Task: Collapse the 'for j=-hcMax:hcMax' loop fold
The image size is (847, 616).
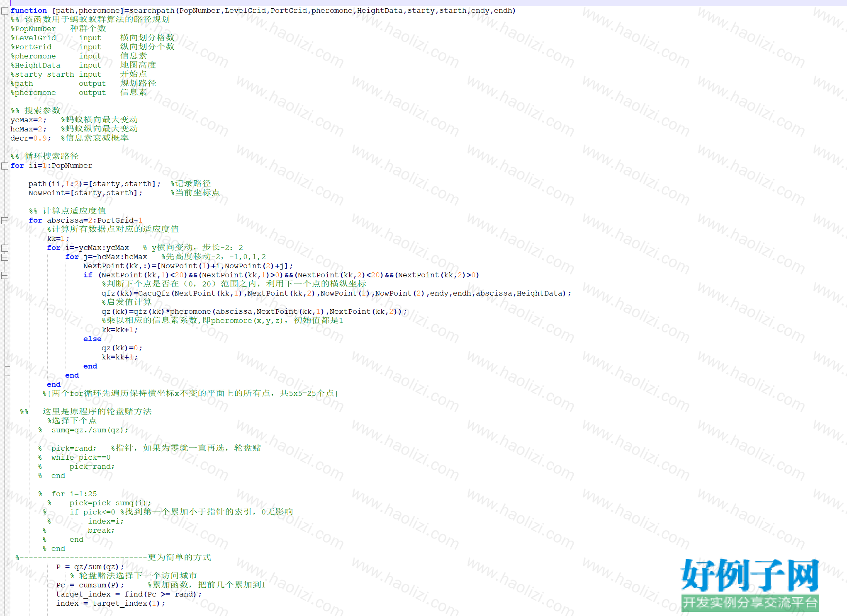Action: pyautogui.click(x=5, y=257)
